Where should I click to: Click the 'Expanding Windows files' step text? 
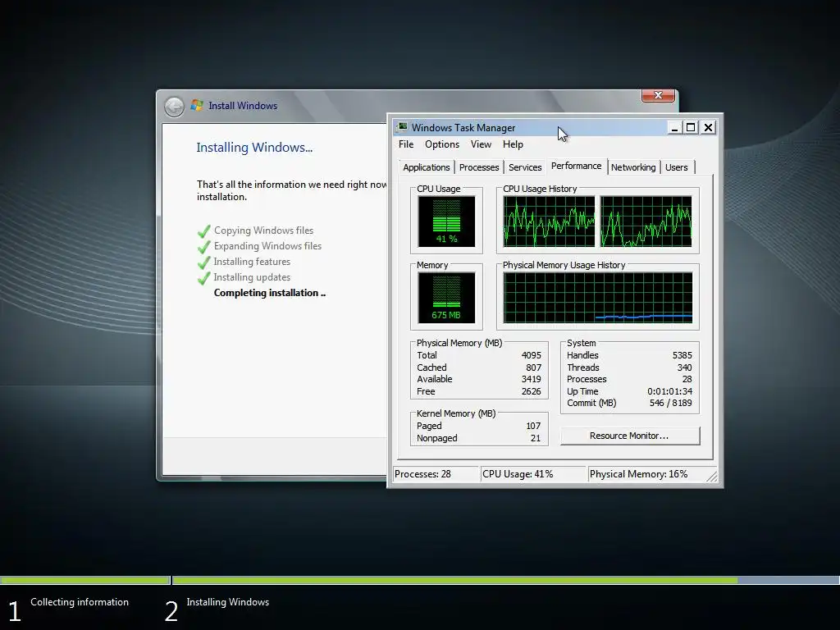[268, 246]
